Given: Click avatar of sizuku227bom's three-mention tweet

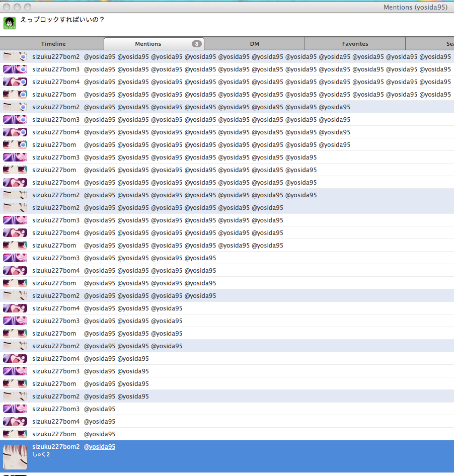Looking at the screenshot, I should (15, 334).
